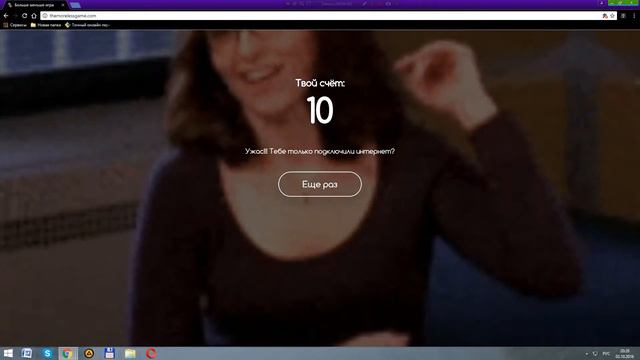This screenshot has width=640, height=360.
Task: Click the blue document app in the taskbar
Action: click(x=27, y=353)
